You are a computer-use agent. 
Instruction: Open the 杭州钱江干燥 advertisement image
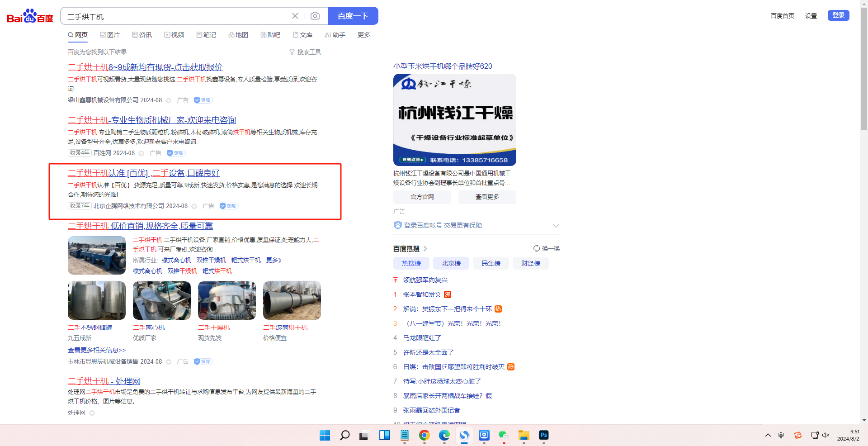[455, 120]
